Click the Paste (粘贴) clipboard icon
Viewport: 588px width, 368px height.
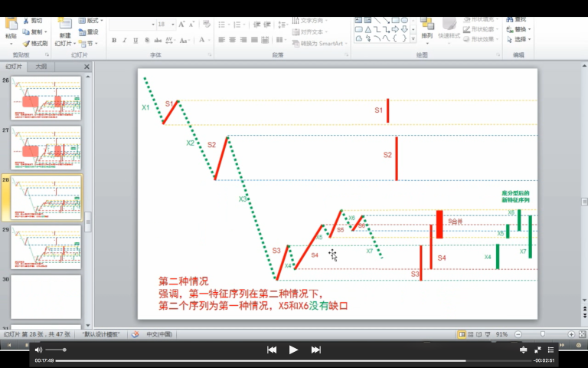tap(11, 27)
